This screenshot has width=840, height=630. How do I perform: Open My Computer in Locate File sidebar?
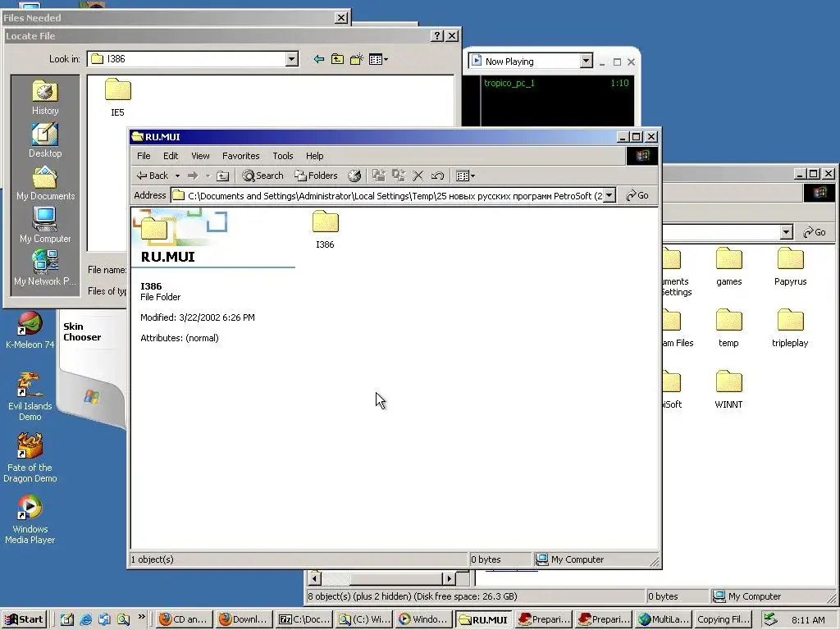[x=45, y=226]
